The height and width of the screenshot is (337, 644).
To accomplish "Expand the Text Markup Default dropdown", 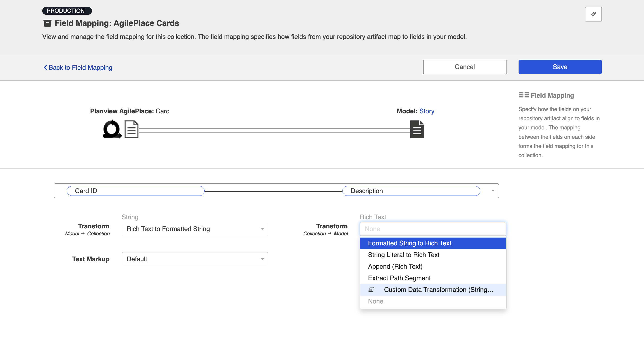I will pyautogui.click(x=195, y=259).
